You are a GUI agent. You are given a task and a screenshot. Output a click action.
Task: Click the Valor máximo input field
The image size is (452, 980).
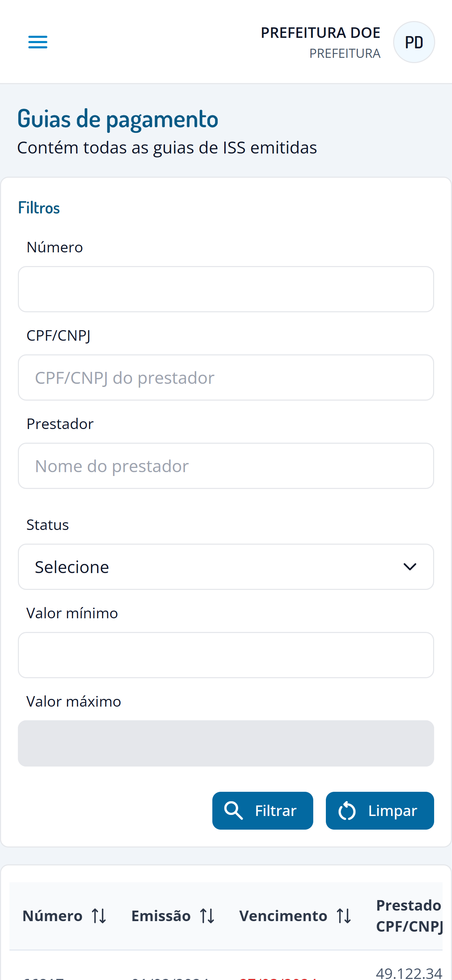coord(226,743)
